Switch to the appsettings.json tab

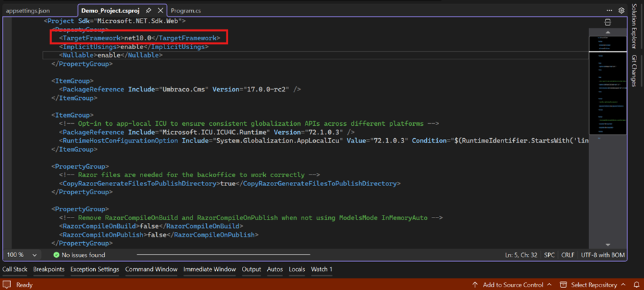[27, 11]
